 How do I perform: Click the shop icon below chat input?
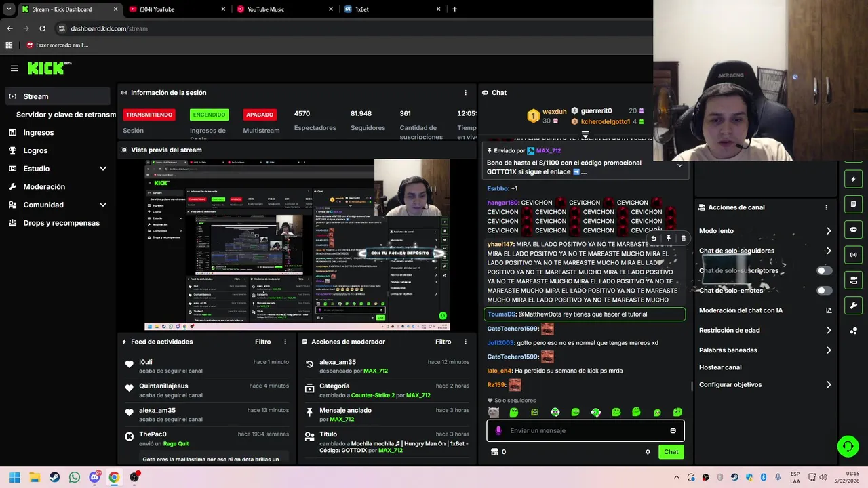click(494, 452)
